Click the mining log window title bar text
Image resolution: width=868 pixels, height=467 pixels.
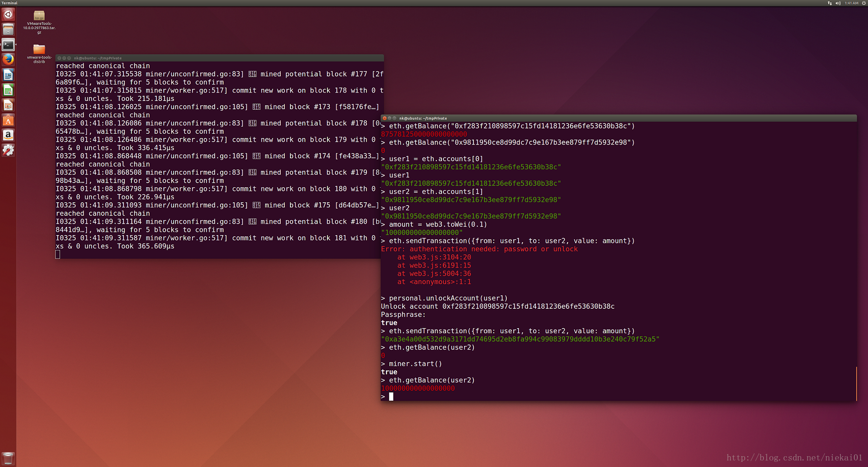point(98,58)
